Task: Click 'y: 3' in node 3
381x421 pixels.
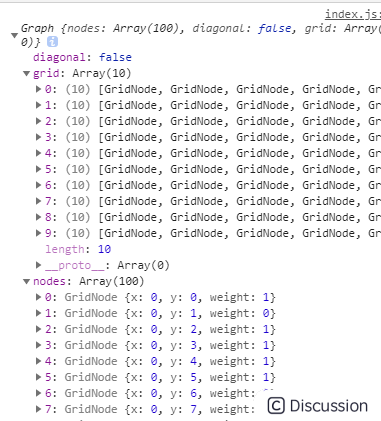Action: pos(183,345)
